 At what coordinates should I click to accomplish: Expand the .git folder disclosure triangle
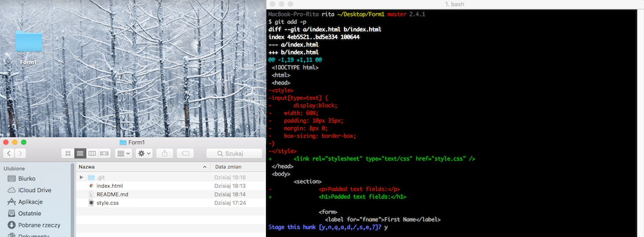coord(81,178)
